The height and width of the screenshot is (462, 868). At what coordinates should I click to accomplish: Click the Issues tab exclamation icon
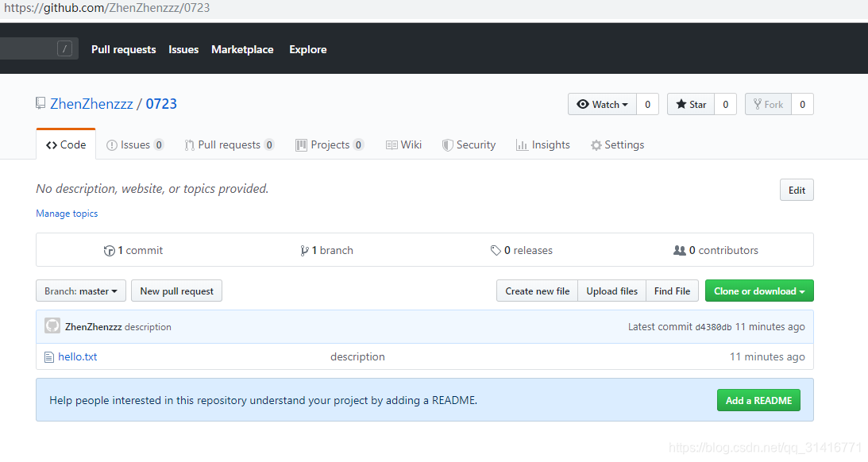point(112,145)
